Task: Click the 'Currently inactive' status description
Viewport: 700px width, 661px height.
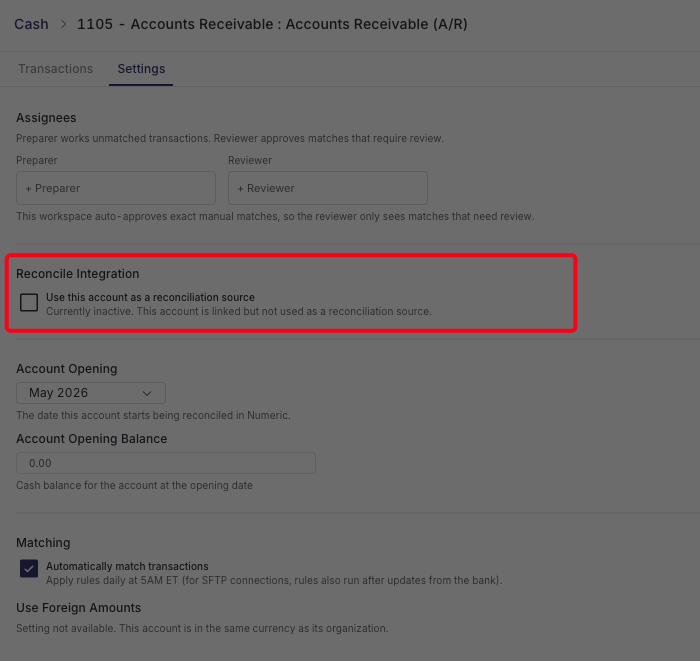Action: [239, 312]
